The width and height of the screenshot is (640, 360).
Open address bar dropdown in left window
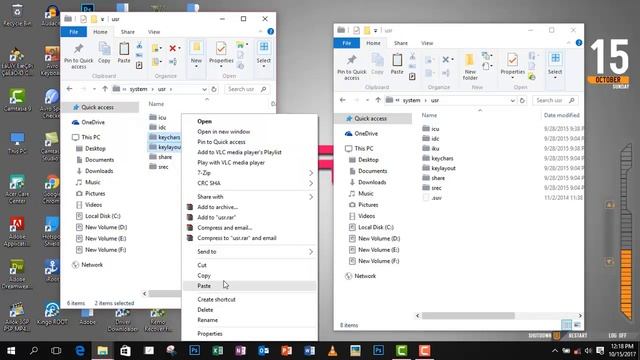click(204, 89)
